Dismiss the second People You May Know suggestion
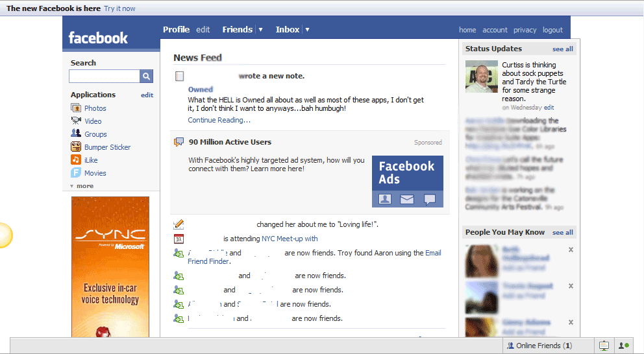 (571, 286)
